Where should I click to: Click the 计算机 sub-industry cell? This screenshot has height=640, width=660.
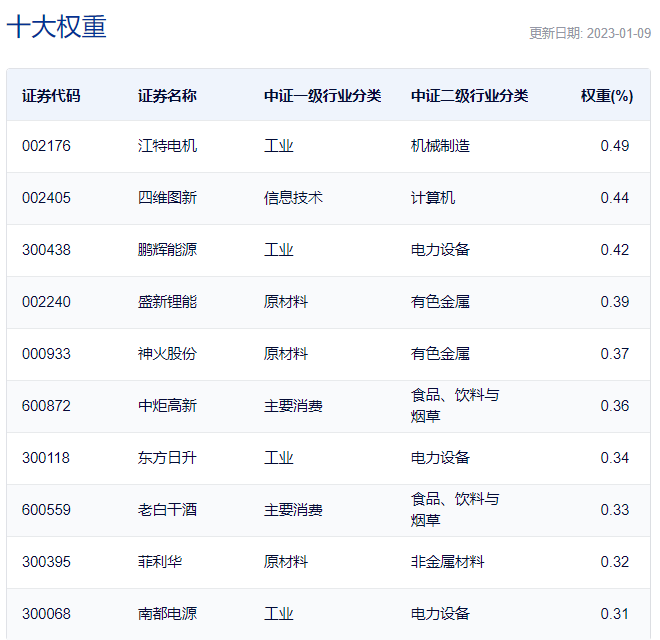pos(433,198)
